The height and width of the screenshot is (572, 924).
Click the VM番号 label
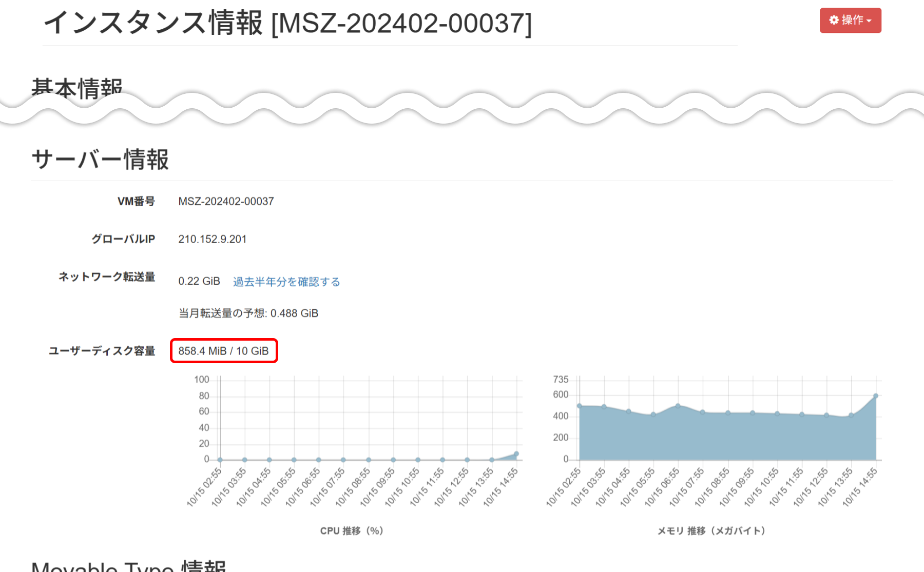point(136,201)
